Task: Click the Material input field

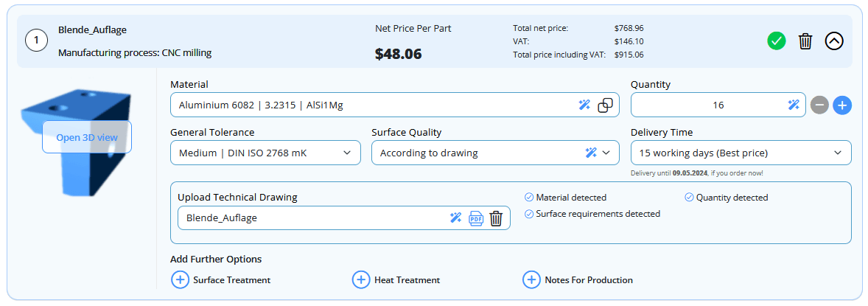Action: click(x=395, y=105)
